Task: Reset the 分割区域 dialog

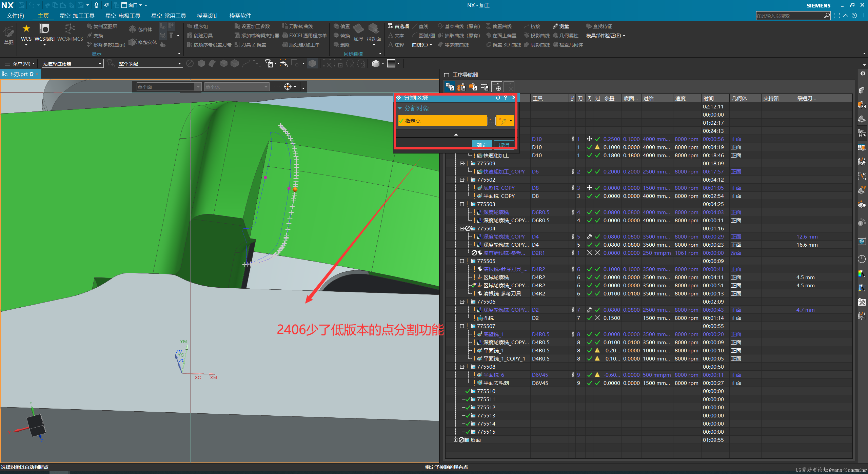Action: (x=498, y=98)
